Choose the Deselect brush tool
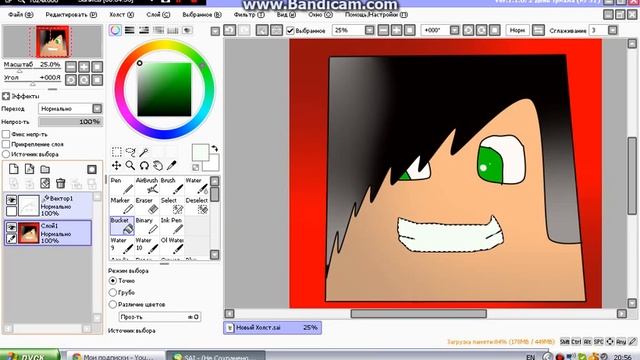Image resolution: width=640 pixels, height=360 pixels. [x=197, y=205]
